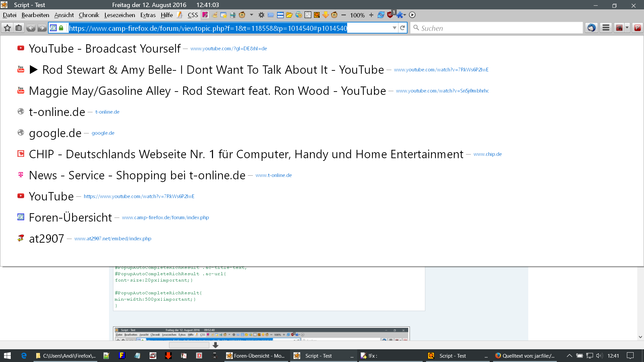Screen dimensions: 644x362
Task: Click the uBlock shield icon
Action: [x=390, y=15]
